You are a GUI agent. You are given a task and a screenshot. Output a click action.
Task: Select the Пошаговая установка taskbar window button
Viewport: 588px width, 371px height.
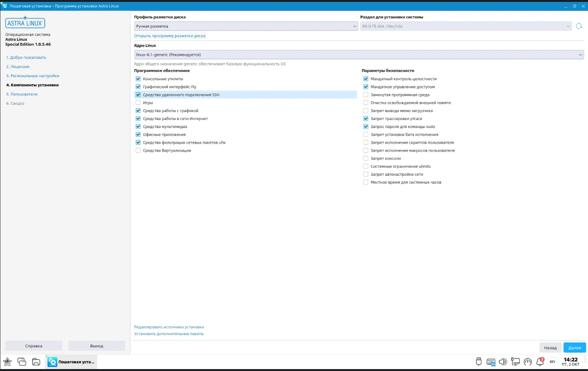click(71, 361)
